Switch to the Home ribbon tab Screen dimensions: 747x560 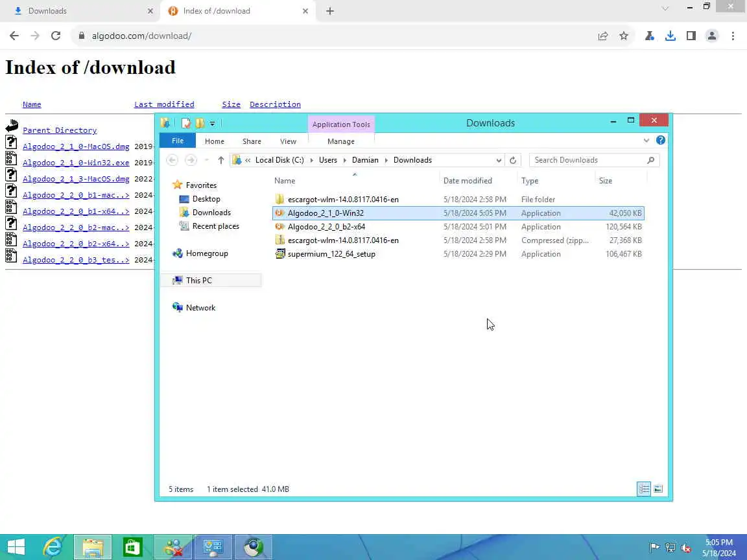[215, 141]
